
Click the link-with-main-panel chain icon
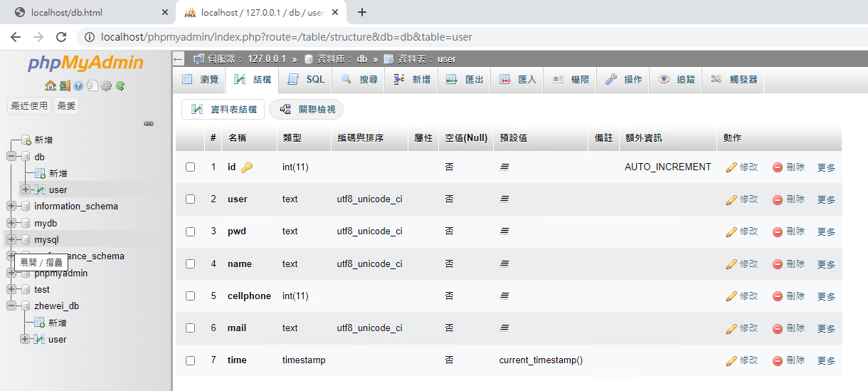click(149, 123)
